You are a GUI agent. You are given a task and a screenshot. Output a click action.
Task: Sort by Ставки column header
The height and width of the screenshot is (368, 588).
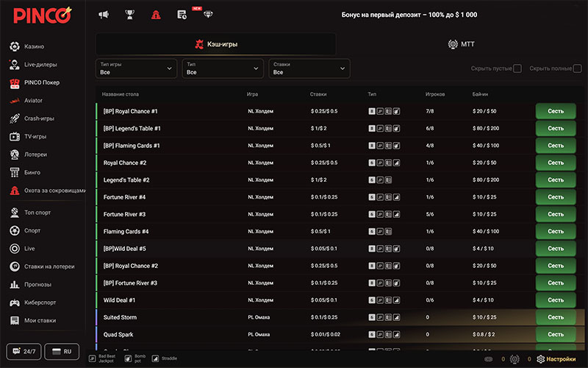tap(318, 94)
